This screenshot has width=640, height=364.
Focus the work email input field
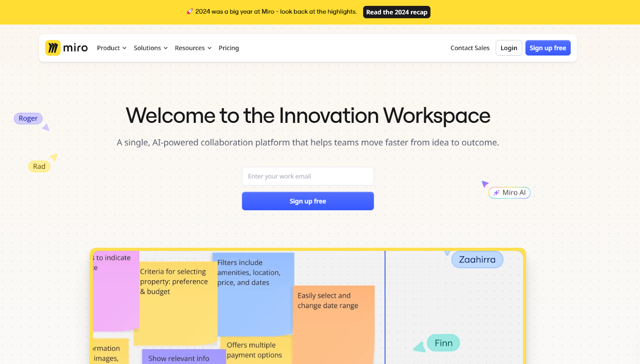click(308, 176)
